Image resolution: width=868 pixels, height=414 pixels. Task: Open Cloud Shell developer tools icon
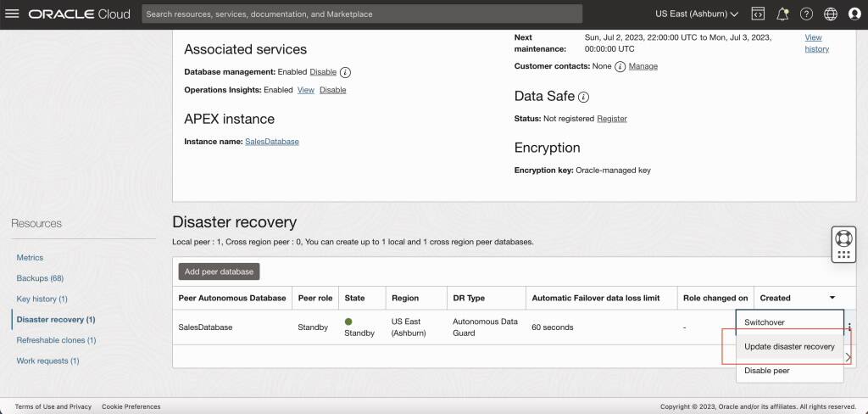click(758, 14)
